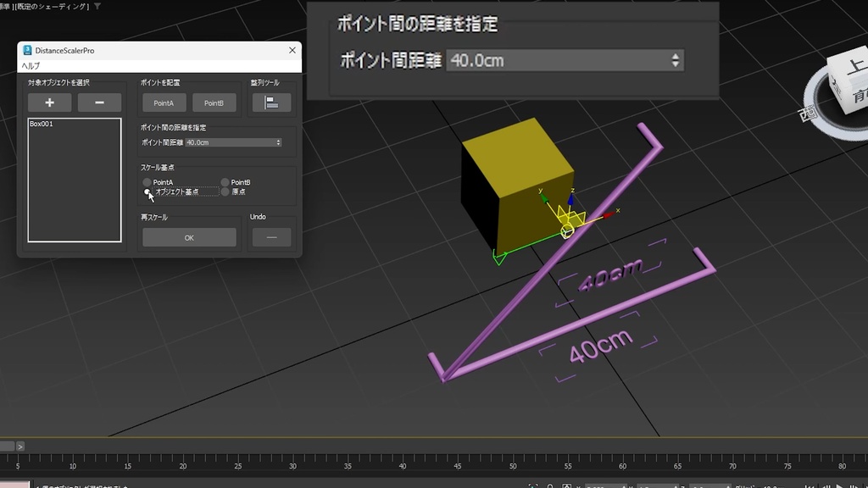Click the Undo dash button
868x488 pixels.
tap(271, 237)
